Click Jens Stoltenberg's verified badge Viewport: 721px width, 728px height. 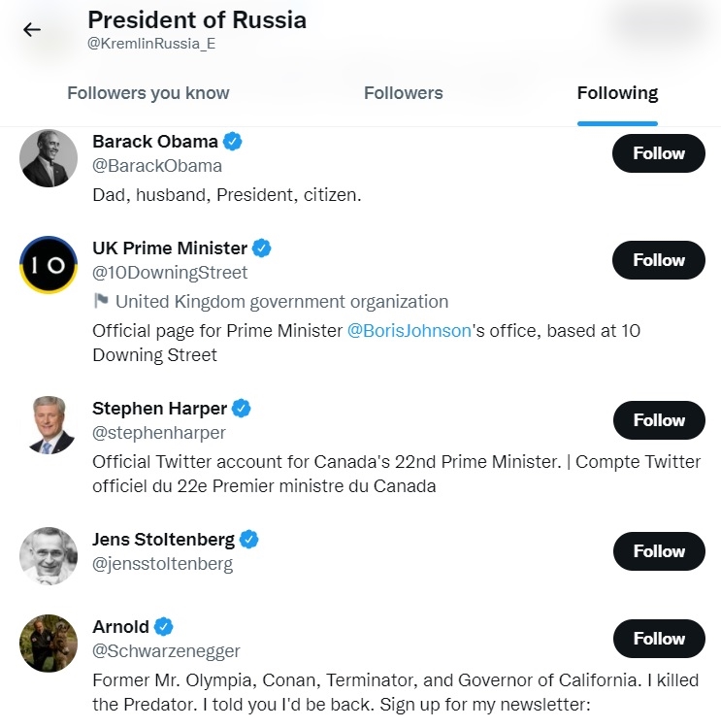click(x=249, y=540)
